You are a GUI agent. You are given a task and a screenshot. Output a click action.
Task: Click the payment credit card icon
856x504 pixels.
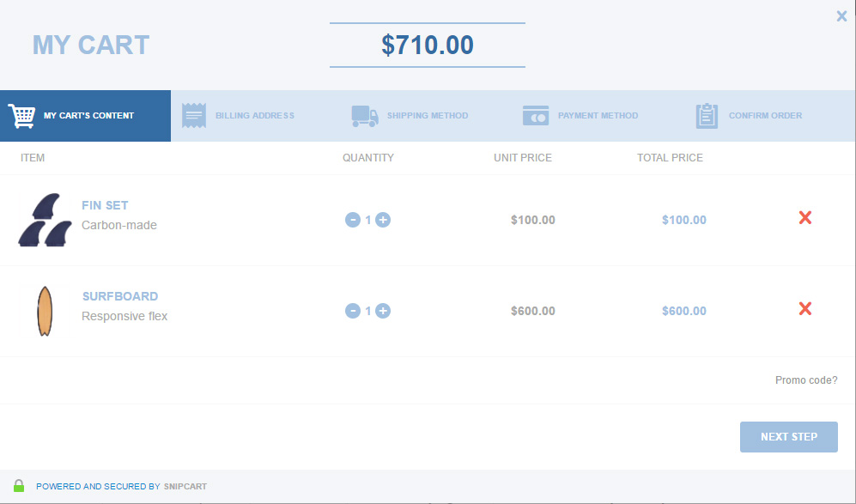536,116
